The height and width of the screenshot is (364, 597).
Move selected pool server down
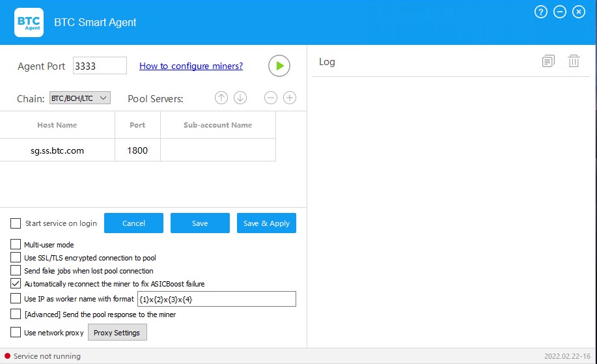[x=240, y=98]
